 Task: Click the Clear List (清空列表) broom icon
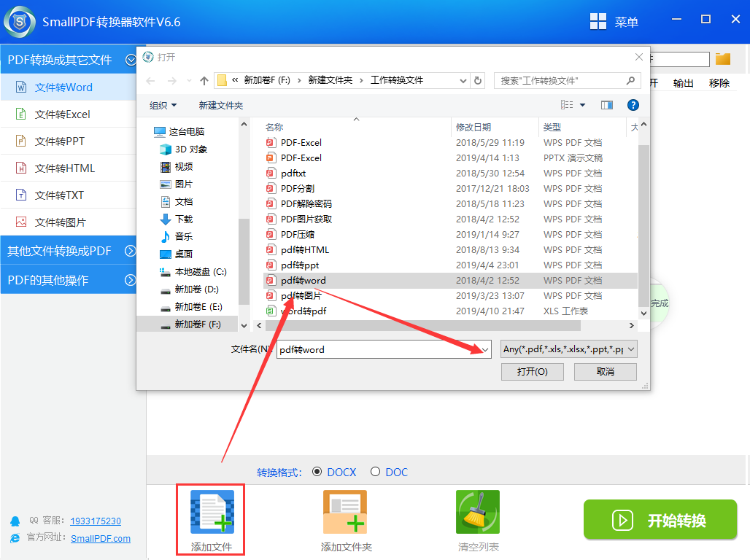tap(477, 512)
